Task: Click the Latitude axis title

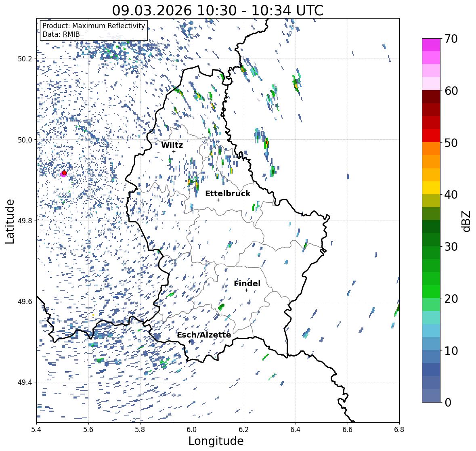Action: 10,221
